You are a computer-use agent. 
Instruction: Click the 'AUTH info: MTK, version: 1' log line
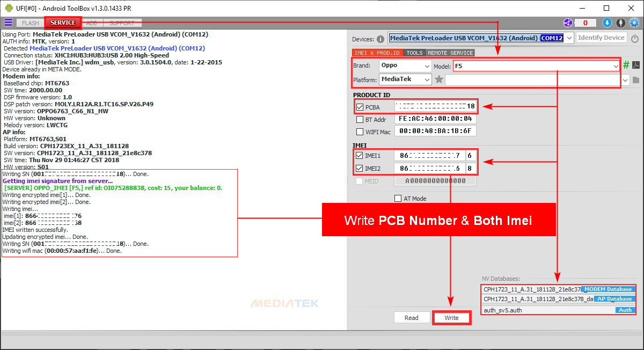pyautogui.click(x=39, y=41)
